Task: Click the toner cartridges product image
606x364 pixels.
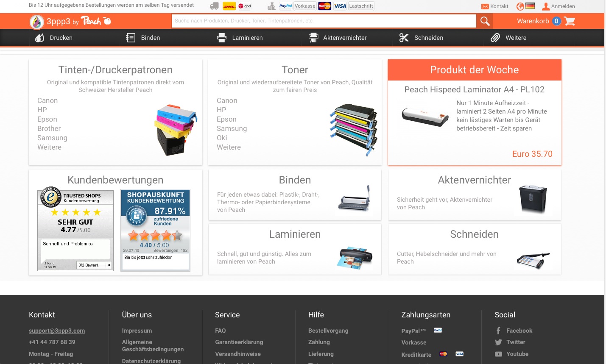Action: pyautogui.click(x=353, y=130)
